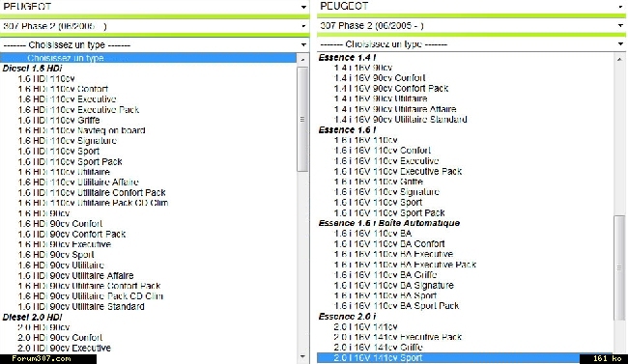Click the left list scrollbar thumb
The width and height of the screenshot is (628, 364).
tap(302, 120)
